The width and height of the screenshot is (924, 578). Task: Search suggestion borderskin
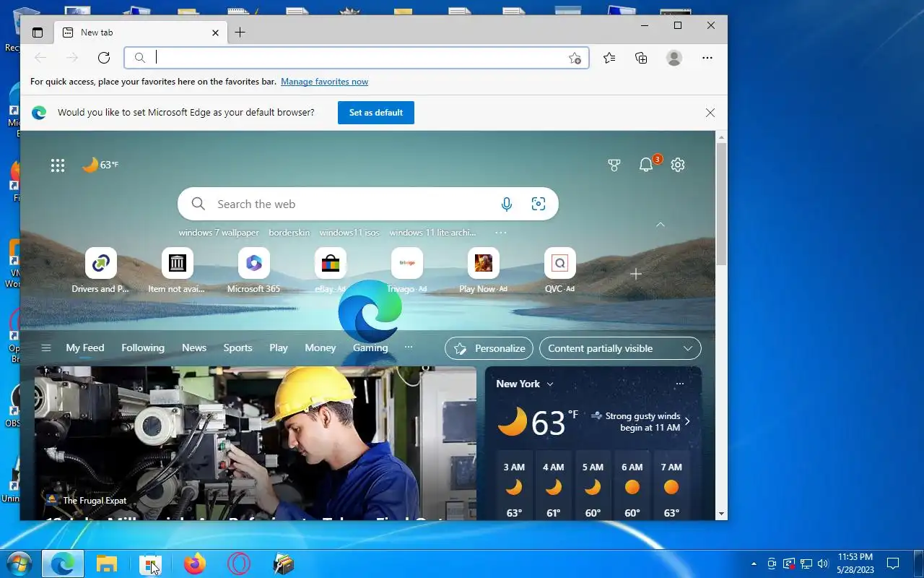click(289, 233)
